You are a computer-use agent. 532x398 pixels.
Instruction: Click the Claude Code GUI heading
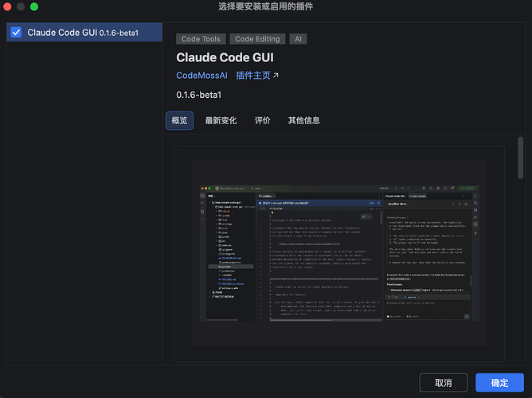[225, 57]
